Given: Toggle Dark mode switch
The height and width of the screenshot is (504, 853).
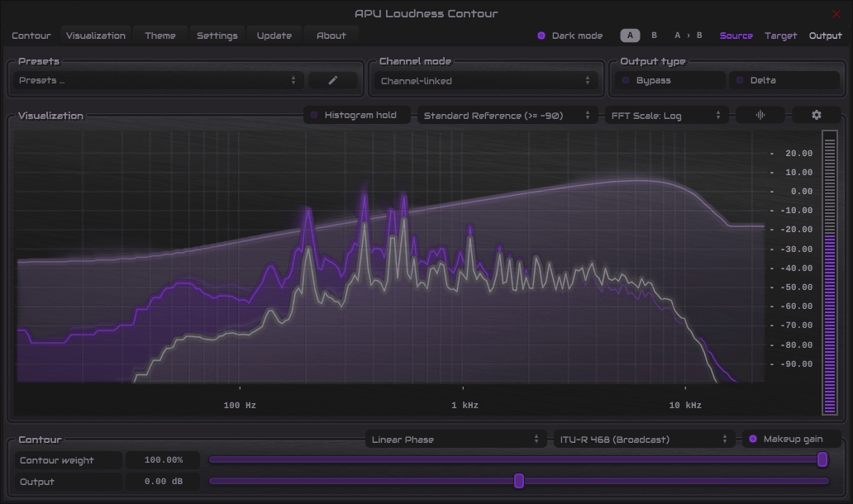Looking at the screenshot, I should (x=570, y=36).
